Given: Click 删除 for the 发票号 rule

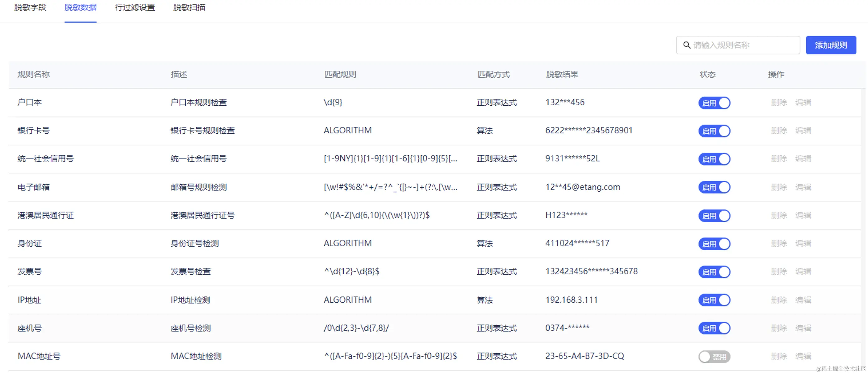Looking at the screenshot, I should [779, 271].
